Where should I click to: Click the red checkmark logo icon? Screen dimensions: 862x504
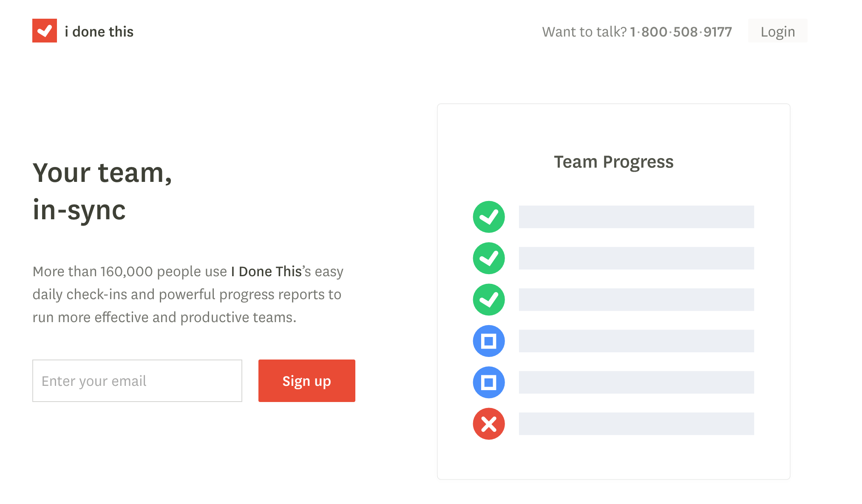(45, 31)
